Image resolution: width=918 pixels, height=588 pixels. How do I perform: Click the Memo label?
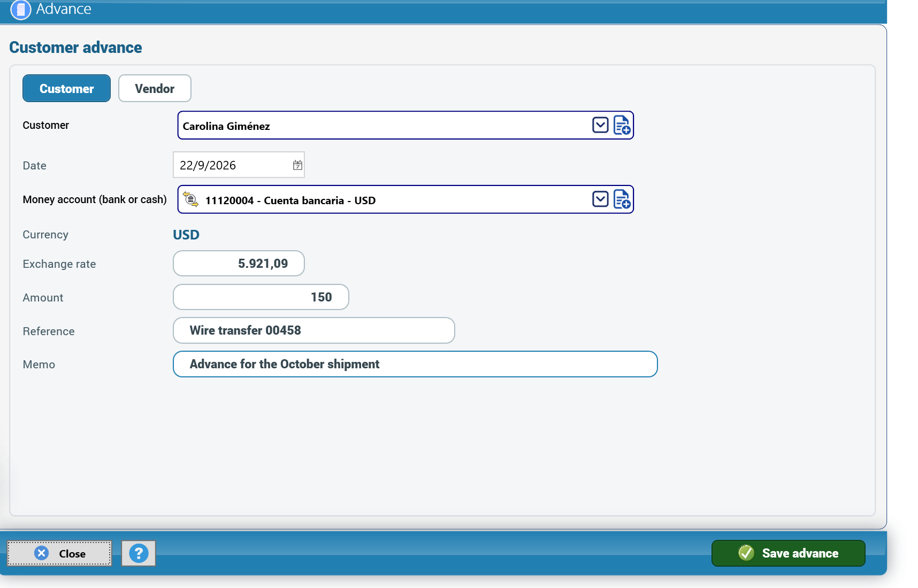pos(39,365)
